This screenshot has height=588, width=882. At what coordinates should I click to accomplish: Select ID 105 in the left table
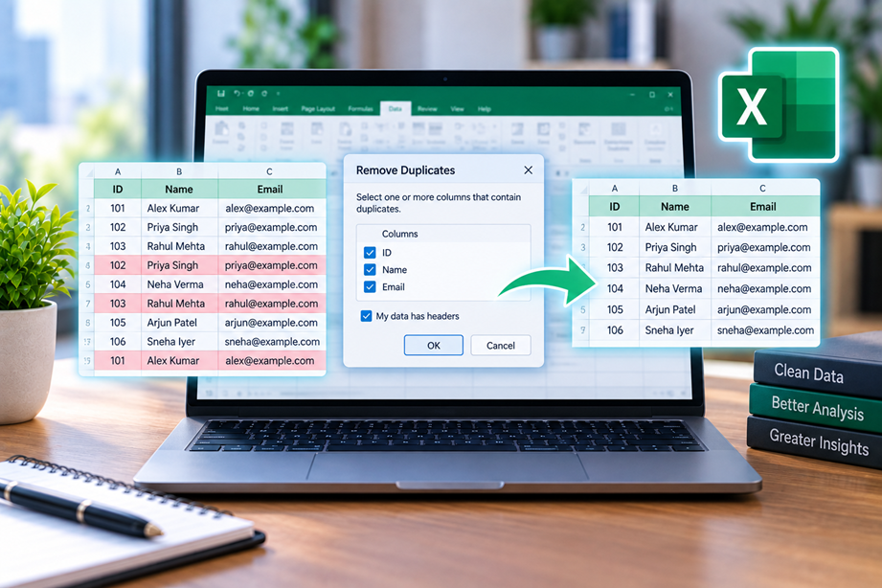(118, 323)
